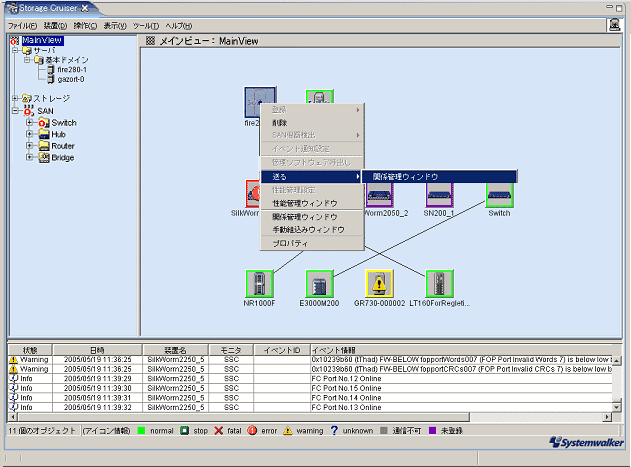Click the Switch folder icon in tree
This screenshot has height=467, width=631.
[x=44, y=123]
